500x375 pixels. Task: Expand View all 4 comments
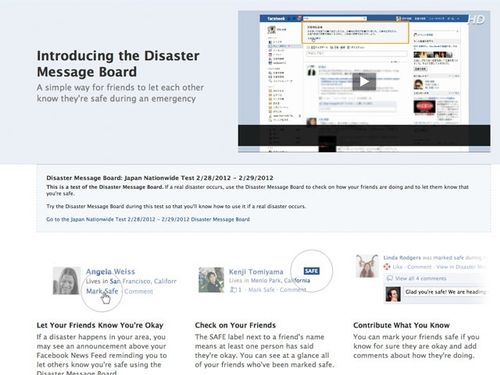coord(420,278)
